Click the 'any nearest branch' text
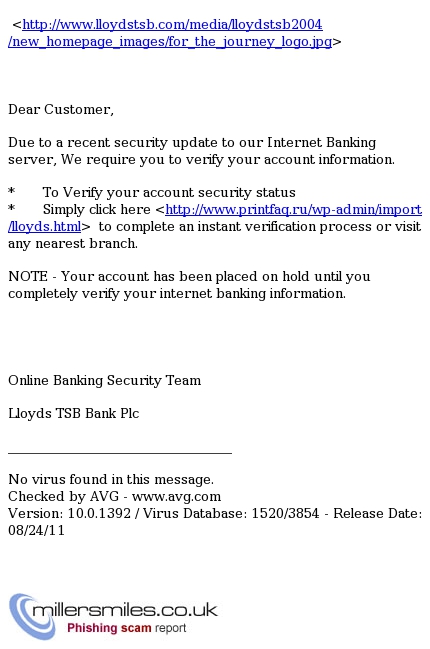The height and width of the screenshot is (649, 430). click(73, 243)
